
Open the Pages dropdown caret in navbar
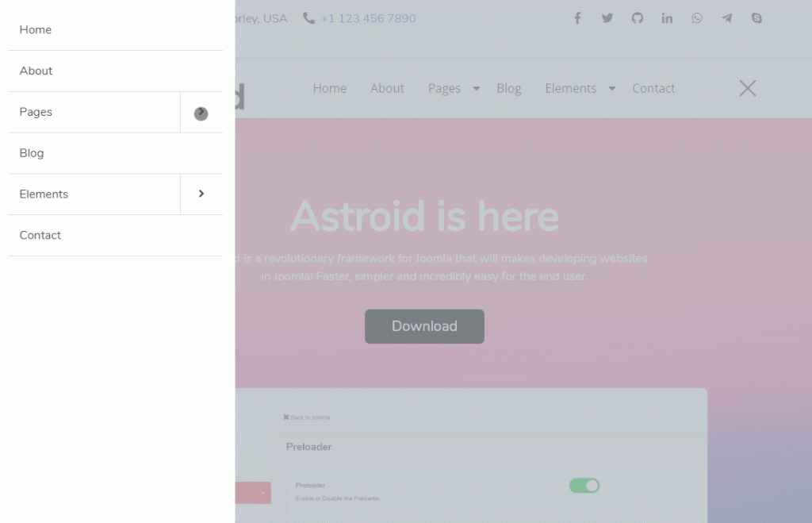(x=477, y=89)
